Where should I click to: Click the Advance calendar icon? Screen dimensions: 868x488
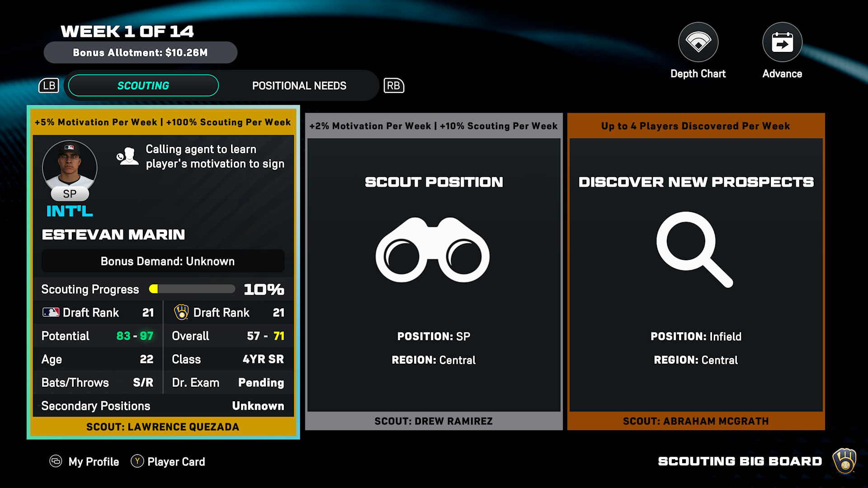pos(782,42)
